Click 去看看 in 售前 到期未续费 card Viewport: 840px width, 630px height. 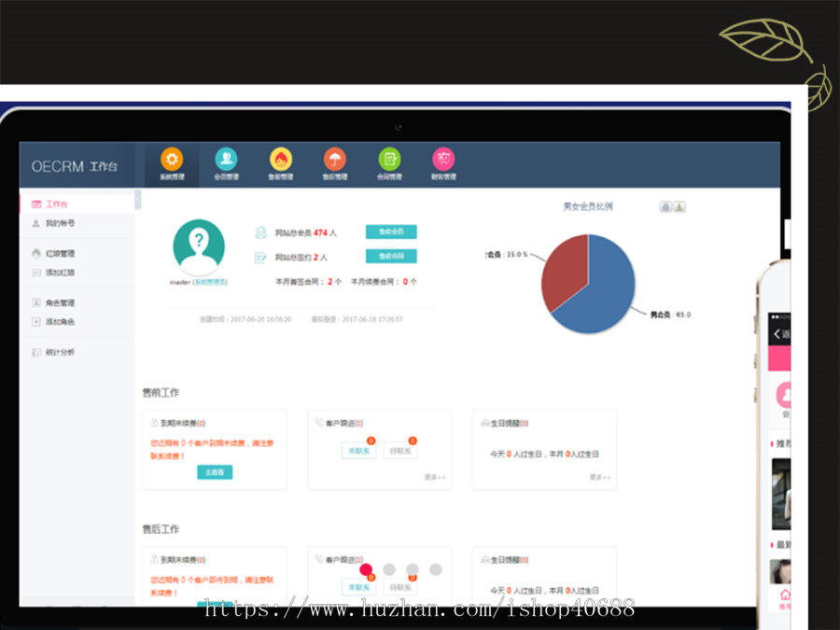(x=215, y=472)
